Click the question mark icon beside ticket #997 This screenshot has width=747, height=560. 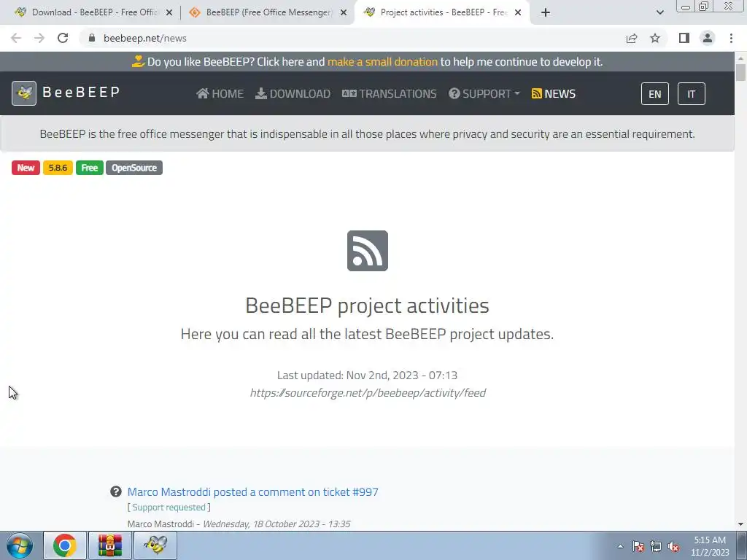point(116,491)
